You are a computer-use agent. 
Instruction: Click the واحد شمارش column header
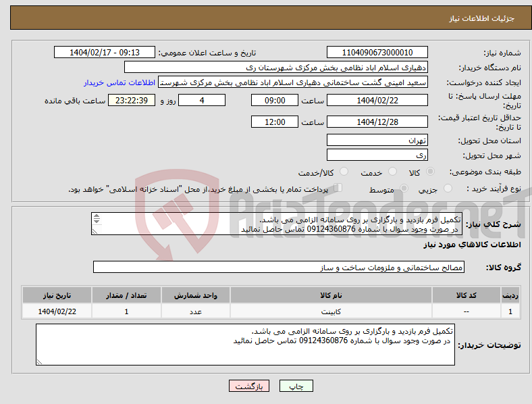(195, 295)
